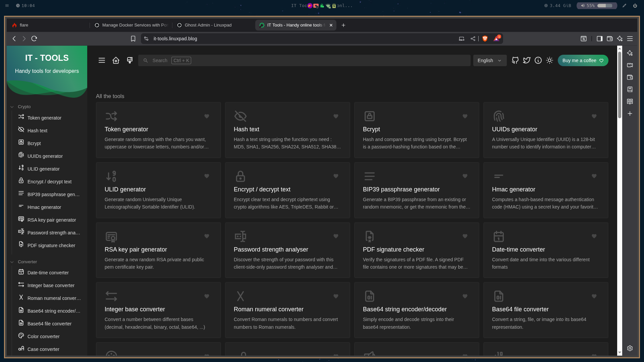
Task: Open the Twitter bird icon
Action: point(527,60)
